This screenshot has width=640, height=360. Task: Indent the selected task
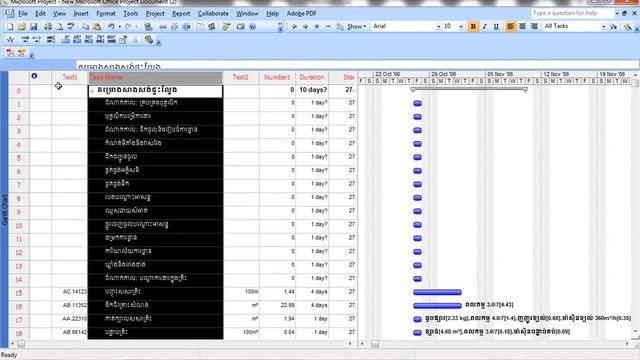click(305, 27)
